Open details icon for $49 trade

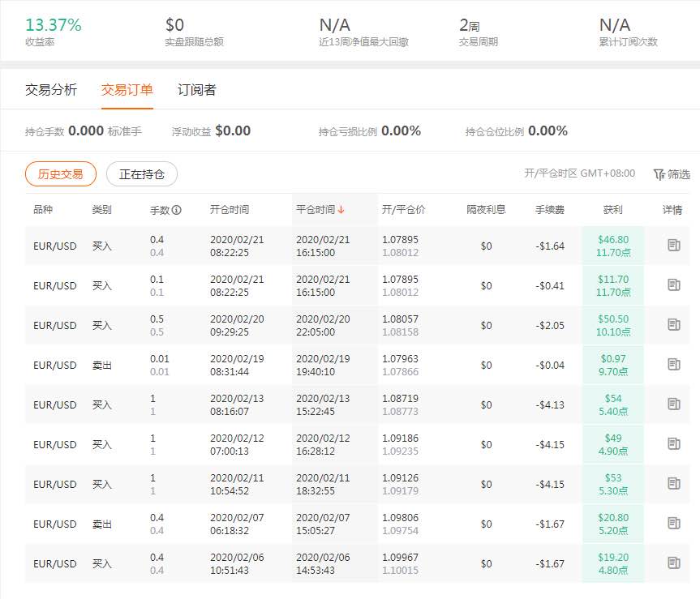tap(674, 443)
